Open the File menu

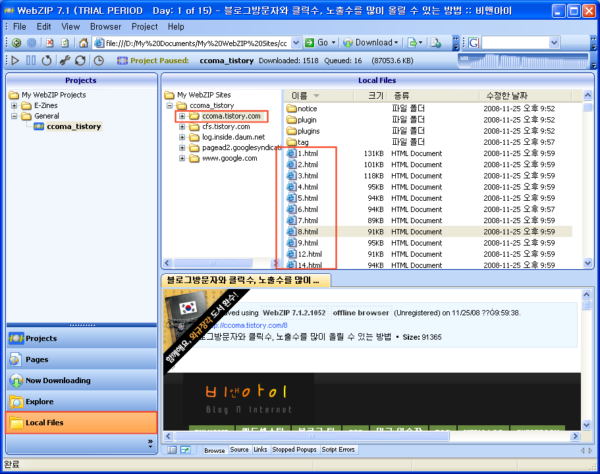click(x=20, y=27)
